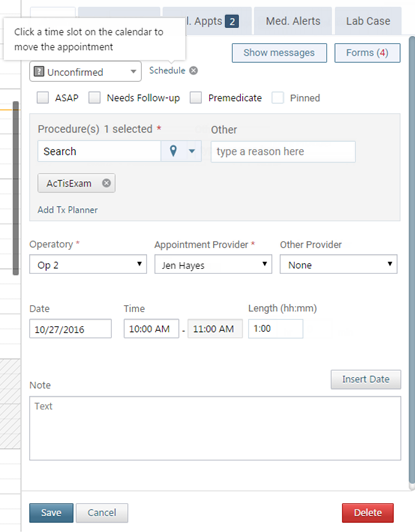
Task: Remove the AcTisExam procedure tag
Action: point(107,183)
